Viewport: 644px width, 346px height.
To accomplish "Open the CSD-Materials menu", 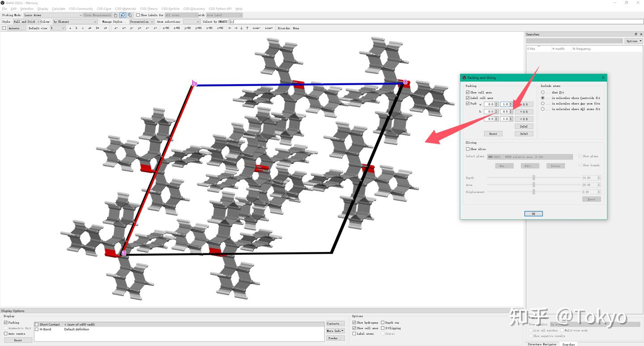I will click(x=126, y=9).
